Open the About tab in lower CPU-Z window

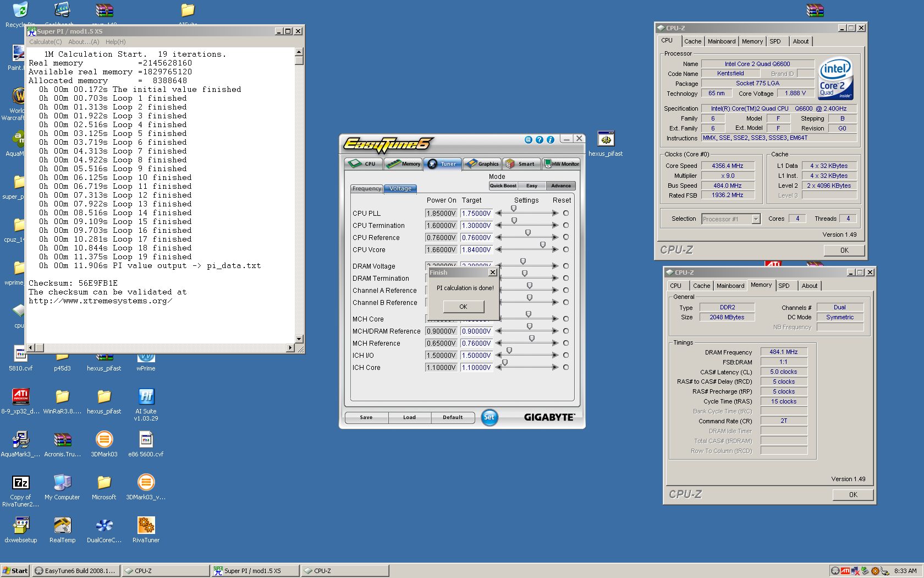[809, 286]
